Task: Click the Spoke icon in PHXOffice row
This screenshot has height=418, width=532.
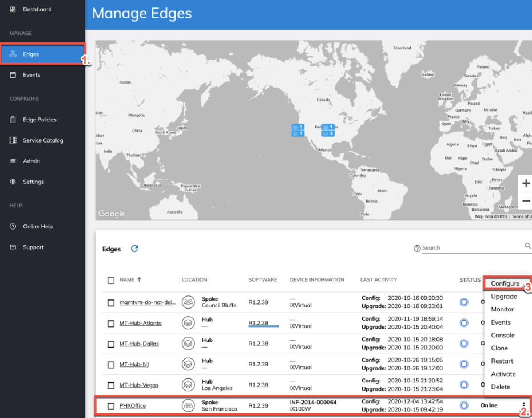Action: 188,405
